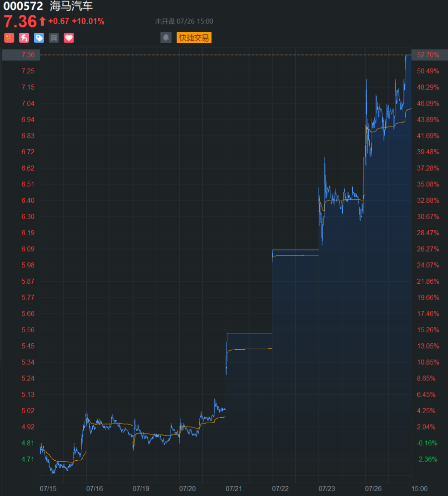Click the 07/15 date label on axis

pos(48,489)
